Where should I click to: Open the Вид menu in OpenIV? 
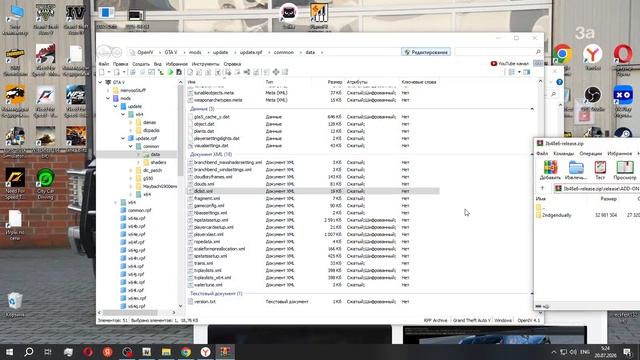158,64
